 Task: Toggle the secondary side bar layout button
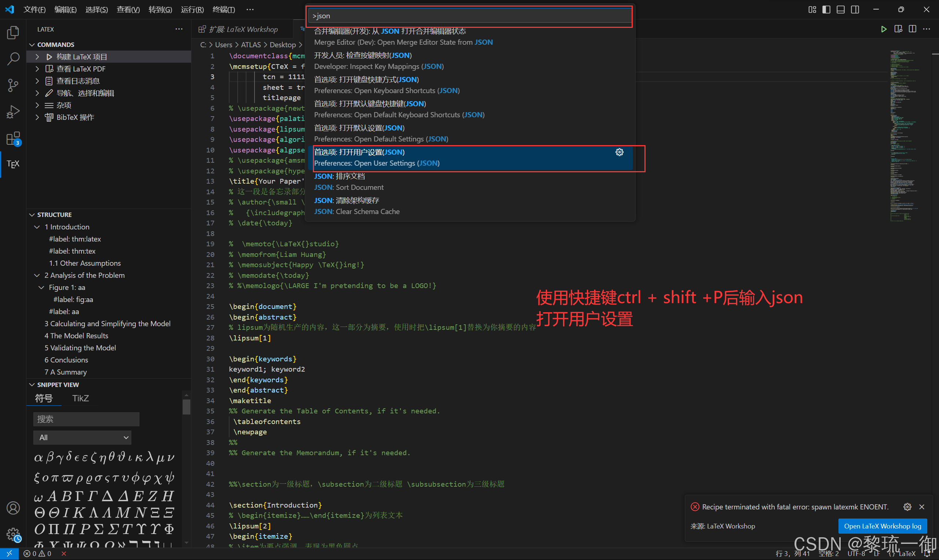tap(855, 10)
